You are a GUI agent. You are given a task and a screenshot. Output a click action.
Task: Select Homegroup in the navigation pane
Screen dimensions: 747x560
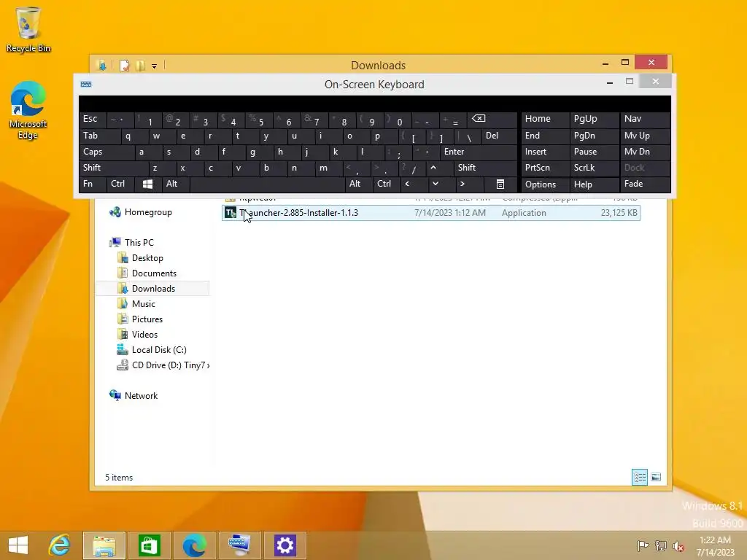(x=141, y=212)
